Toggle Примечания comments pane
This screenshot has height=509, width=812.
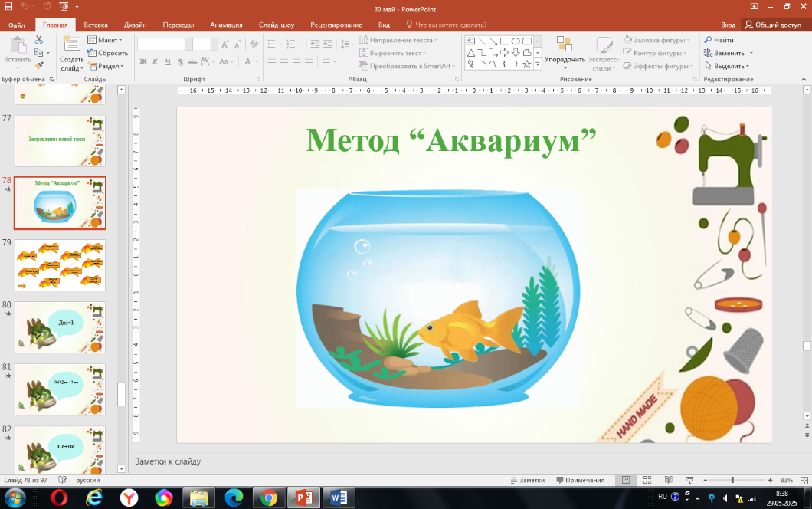coord(580,480)
